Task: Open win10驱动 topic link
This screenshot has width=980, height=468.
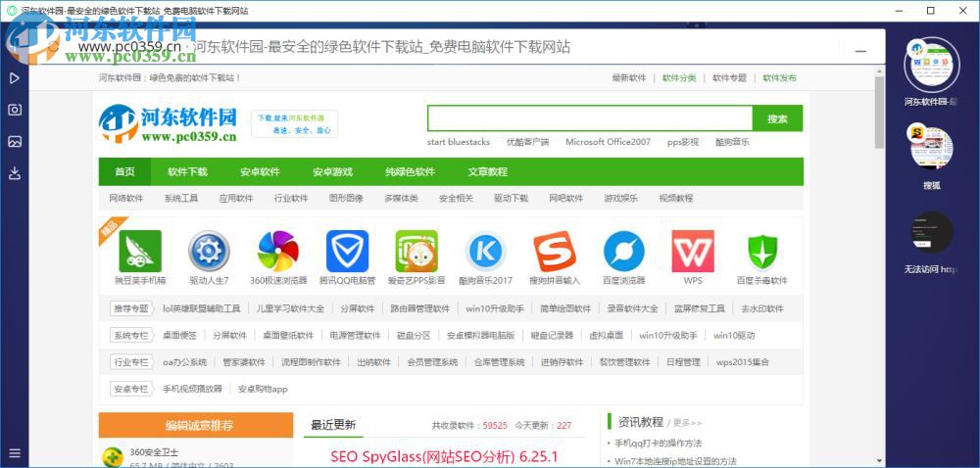Action: pyautogui.click(x=734, y=336)
